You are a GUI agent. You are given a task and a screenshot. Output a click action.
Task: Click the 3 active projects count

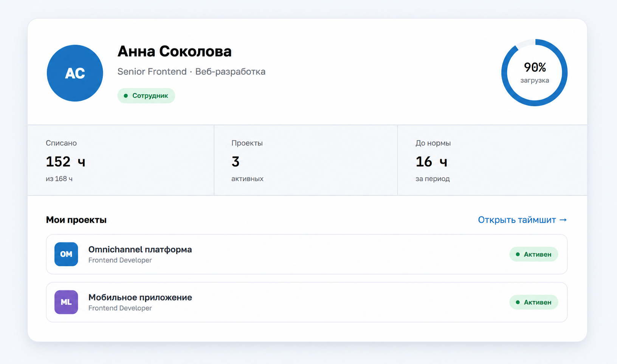pos(236,162)
